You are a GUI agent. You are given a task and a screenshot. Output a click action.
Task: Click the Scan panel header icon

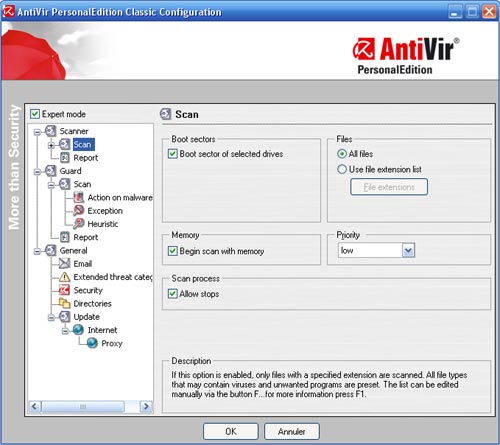[x=165, y=114]
